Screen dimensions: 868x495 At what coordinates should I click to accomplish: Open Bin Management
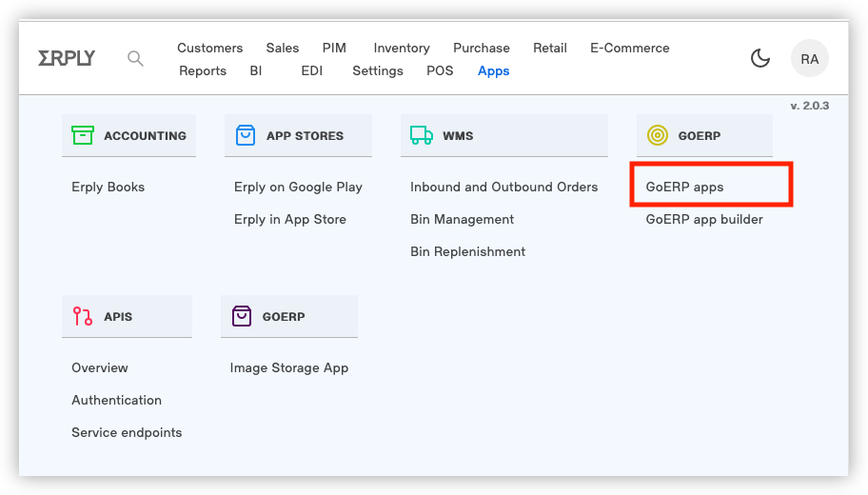[x=462, y=219]
